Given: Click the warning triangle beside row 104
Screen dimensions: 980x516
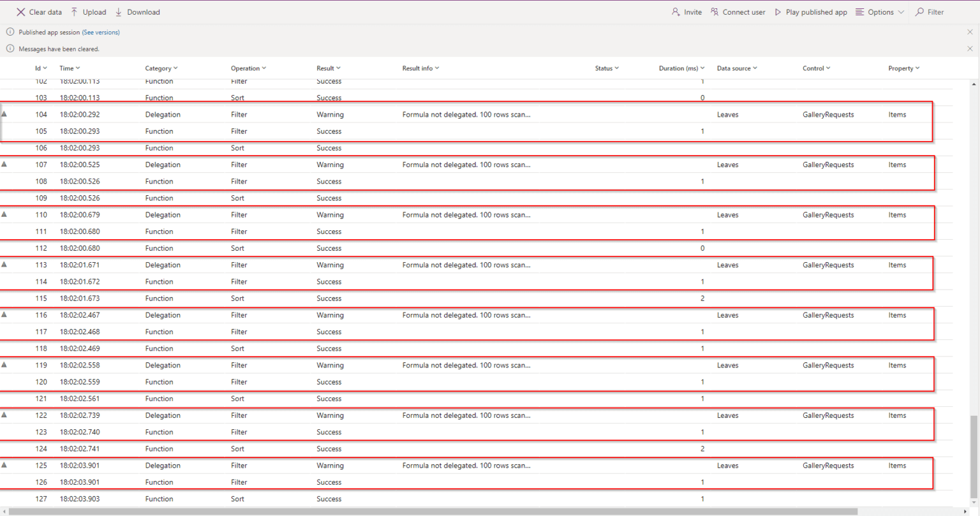Looking at the screenshot, I should [x=4, y=113].
